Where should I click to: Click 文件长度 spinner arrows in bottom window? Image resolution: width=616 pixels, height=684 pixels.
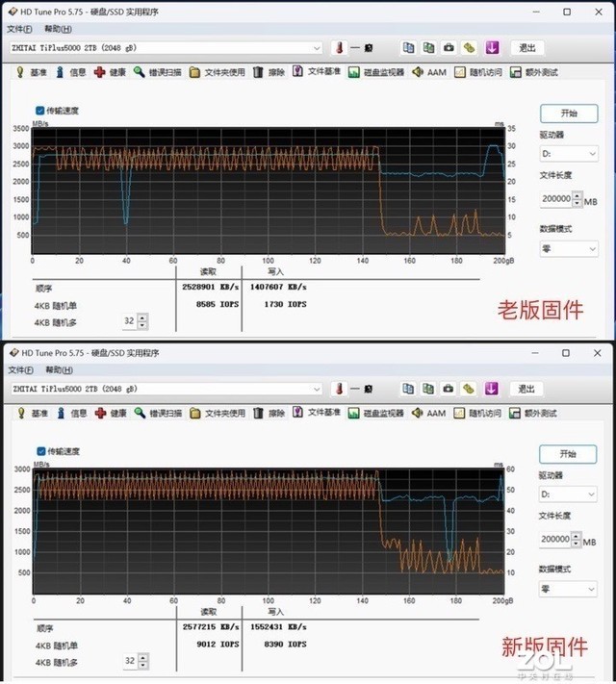tap(577, 540)
